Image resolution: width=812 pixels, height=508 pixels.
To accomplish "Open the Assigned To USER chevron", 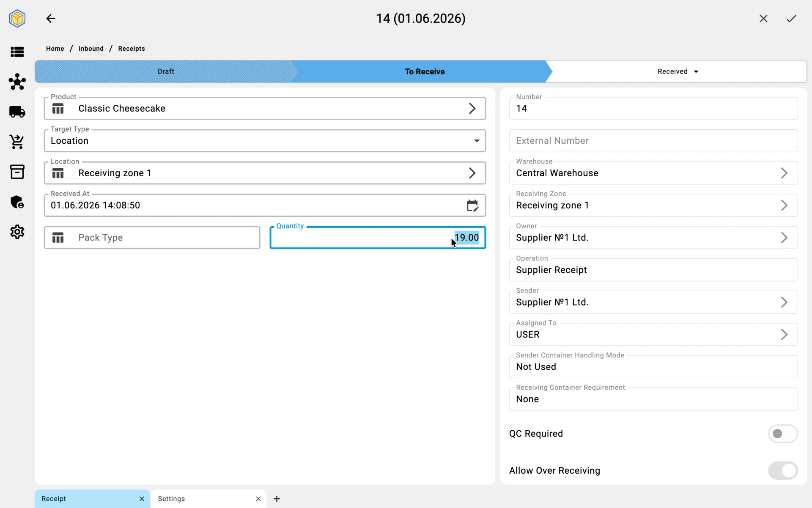I will [x=784, y=335].
